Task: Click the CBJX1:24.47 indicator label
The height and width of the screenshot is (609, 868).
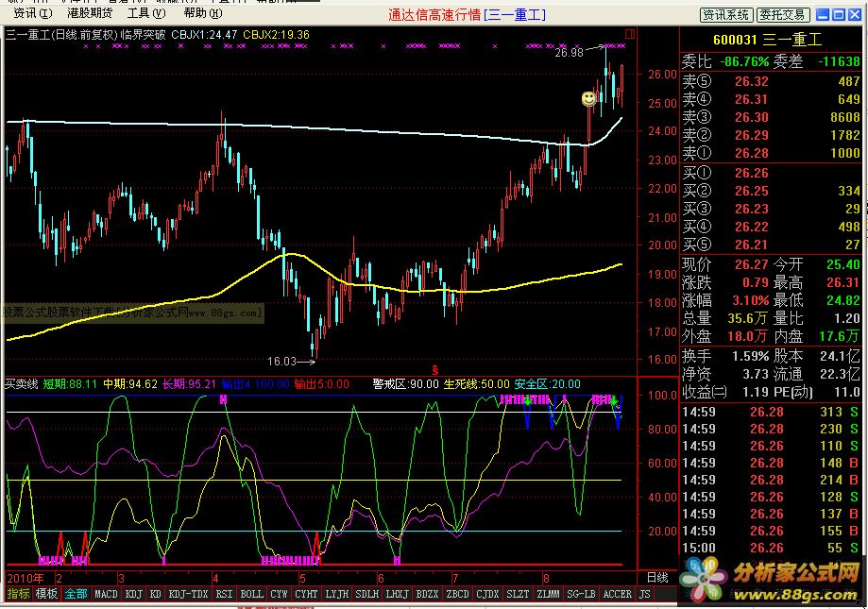Action: [x=204, y=34]
